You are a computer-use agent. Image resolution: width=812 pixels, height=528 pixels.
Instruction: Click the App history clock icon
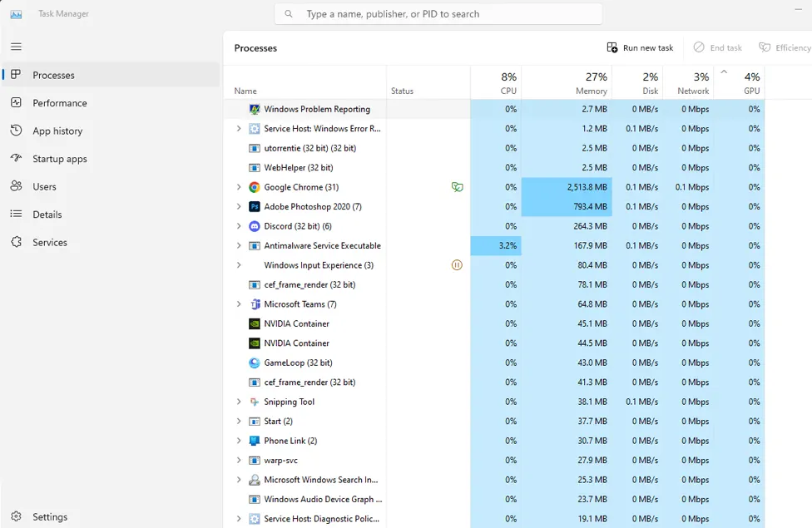(16, 131)
